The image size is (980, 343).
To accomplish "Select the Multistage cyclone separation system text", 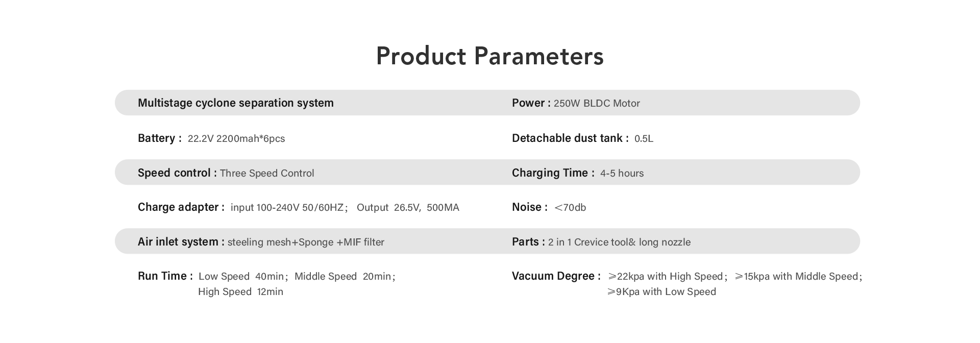I will (236, 103).
